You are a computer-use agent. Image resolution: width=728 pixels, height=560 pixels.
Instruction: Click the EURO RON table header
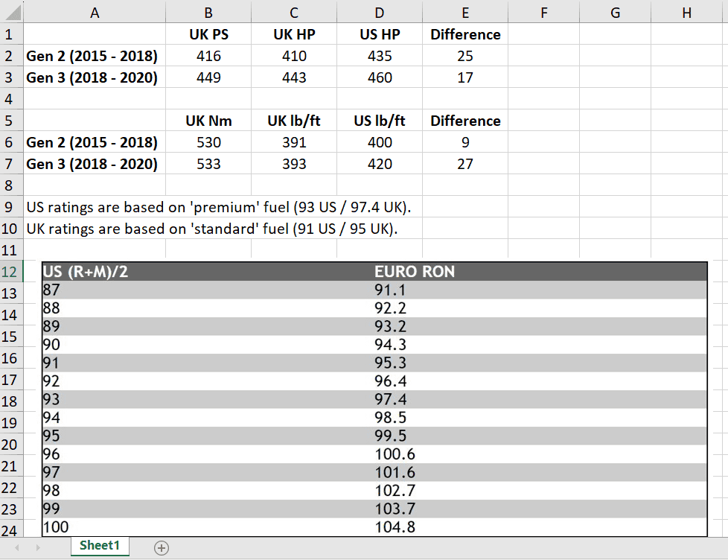[415, 272]
